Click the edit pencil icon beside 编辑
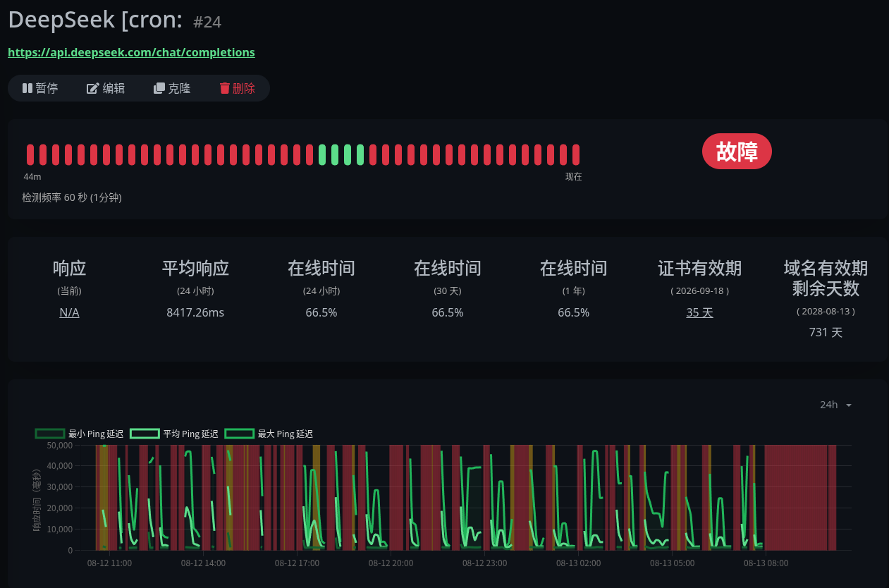This screenshot has width=889, height=588. (x=92, y=88)
